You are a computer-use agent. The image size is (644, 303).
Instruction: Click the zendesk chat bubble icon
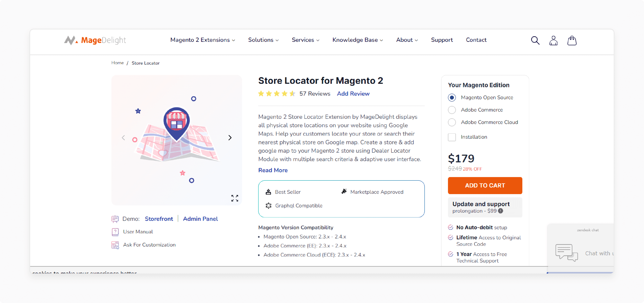[x=567, y=253]
